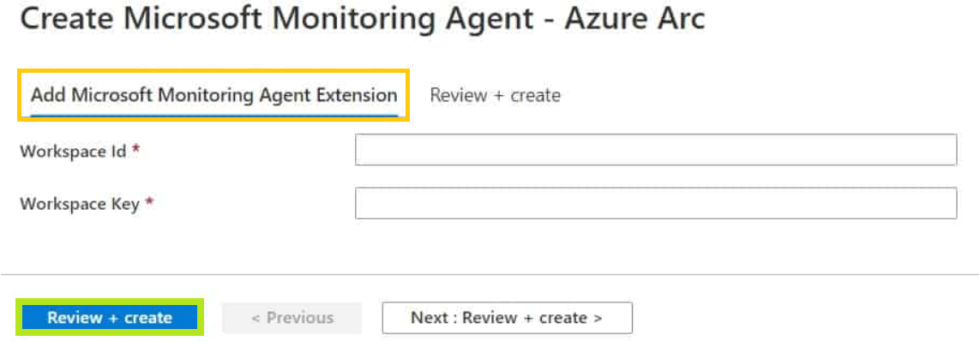Click the 'Azure Arc' text in the heading
Image resolution: width=980 pixels, height=359 pixels.
[634, 20]
